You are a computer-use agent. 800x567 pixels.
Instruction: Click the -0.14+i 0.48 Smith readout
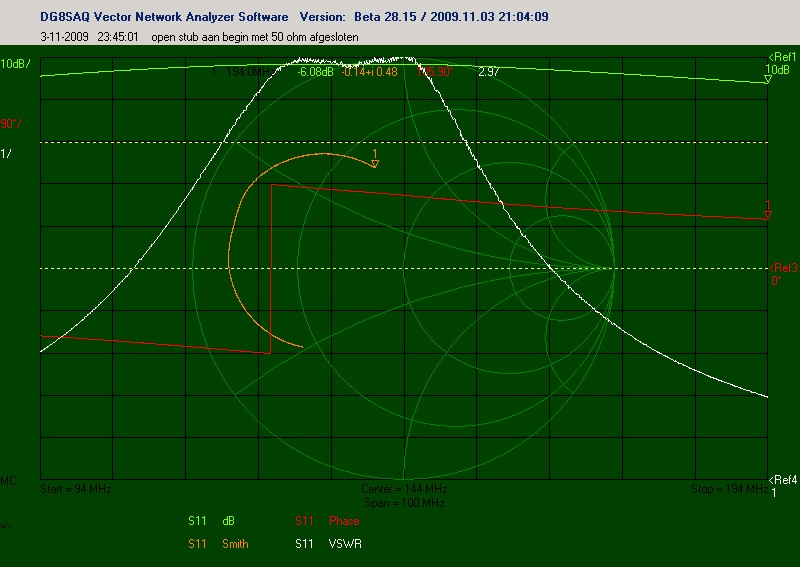369,72
